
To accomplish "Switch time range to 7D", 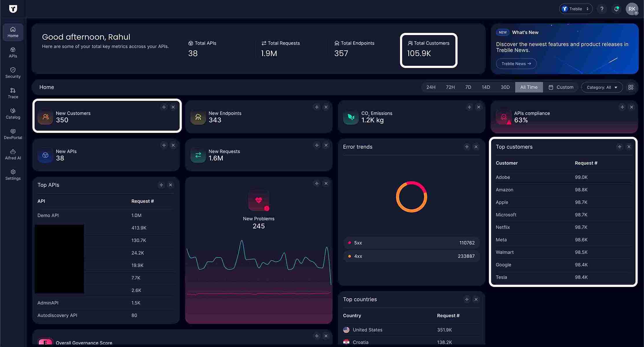I will coord(468,87).
